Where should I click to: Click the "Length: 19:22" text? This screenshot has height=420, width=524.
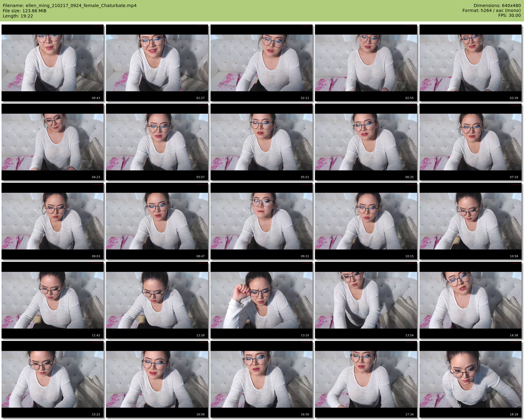[x=18, y=16]
